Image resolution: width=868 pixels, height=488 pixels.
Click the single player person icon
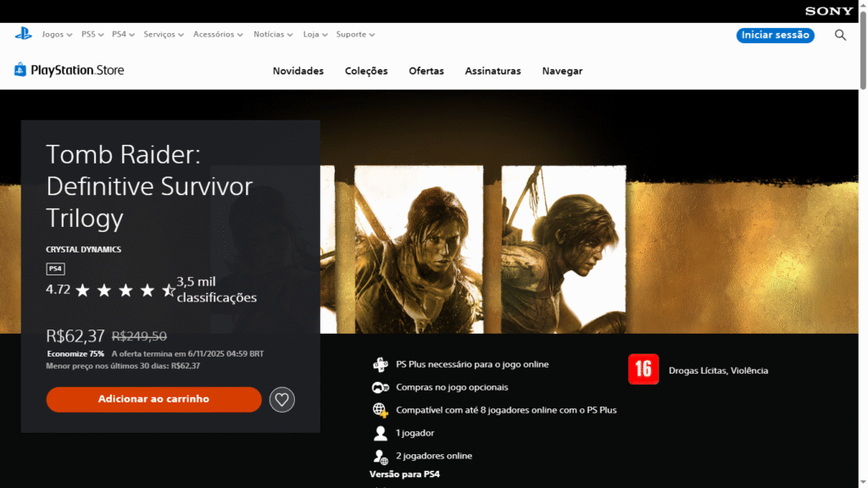pyautogui.click(x=380, y=433)
